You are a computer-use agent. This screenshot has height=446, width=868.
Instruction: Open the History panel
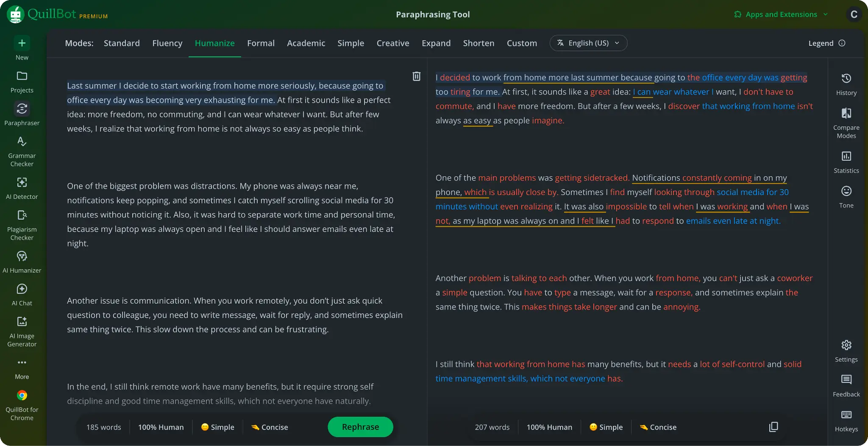click(846, 83)
